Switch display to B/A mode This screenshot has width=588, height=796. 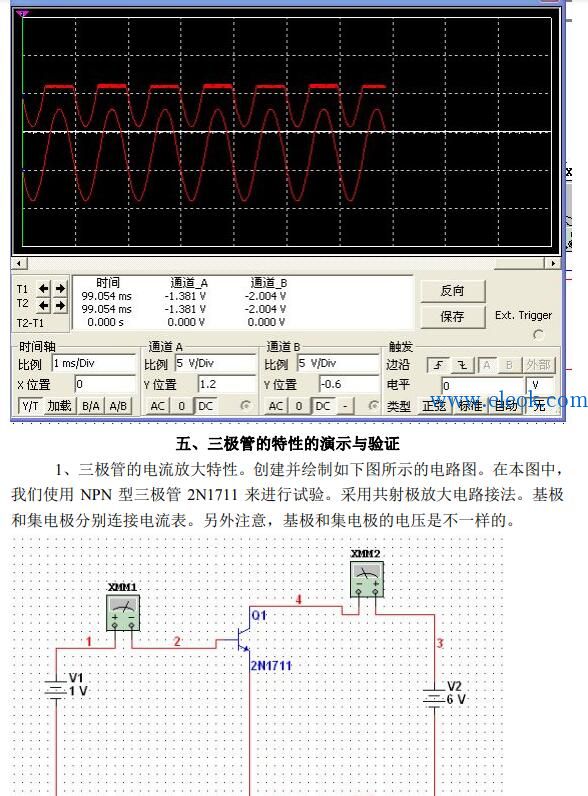click(90, 406)
